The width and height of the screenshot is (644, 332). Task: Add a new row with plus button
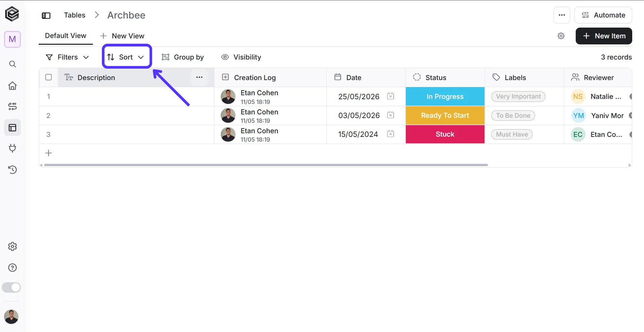click(48, 153)
